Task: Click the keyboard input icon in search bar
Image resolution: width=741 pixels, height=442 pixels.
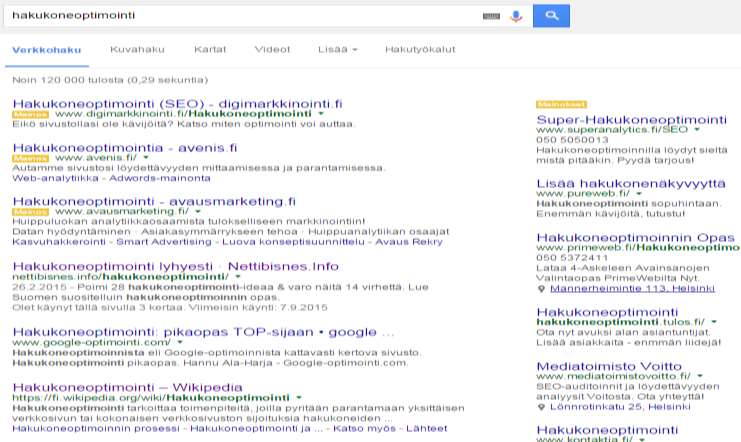Action: coord(491,16)
